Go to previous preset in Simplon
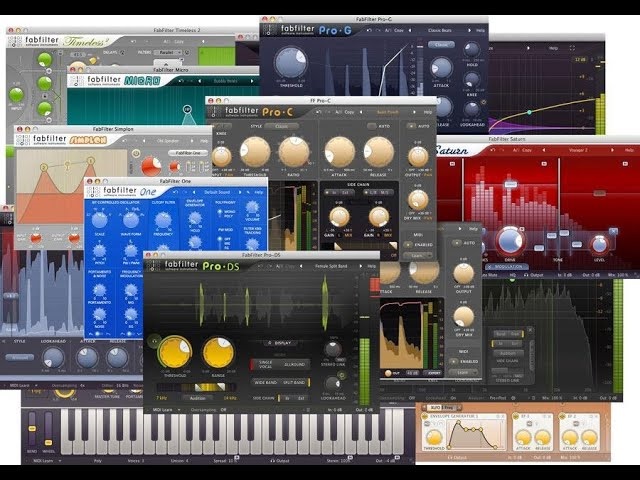640x480 pixels. coord(144,141)
